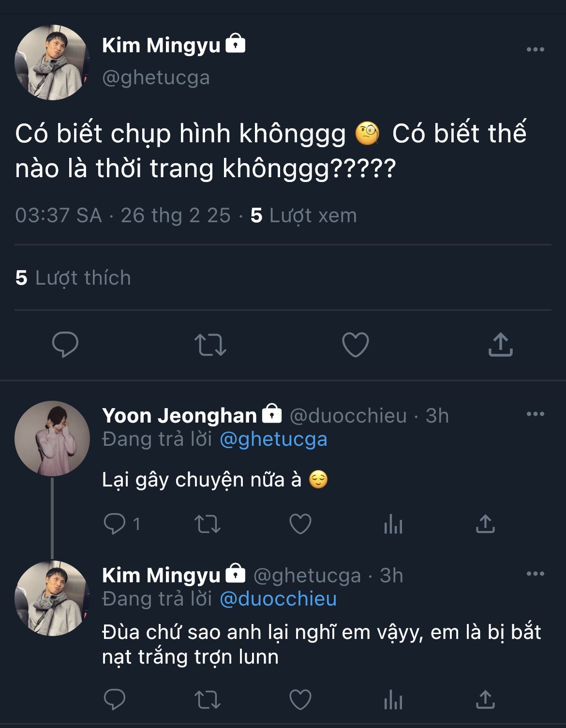The height and width of the screenshot is (728, 566).
Task: Open the @duocchieu mention link
Action: [278, 599]
